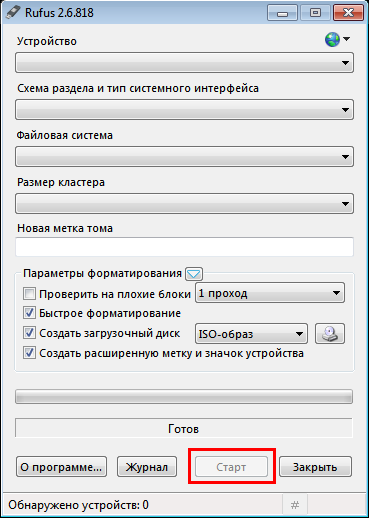Screen dimensions: 369x518
Task: Uncheck Создать загрузочный диск checkbox
Action: (29, 332)
